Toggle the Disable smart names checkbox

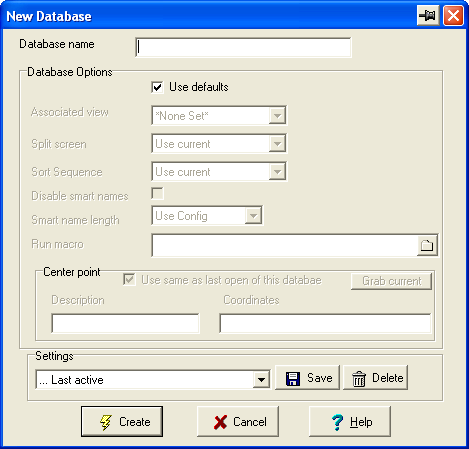pos(157,193)
